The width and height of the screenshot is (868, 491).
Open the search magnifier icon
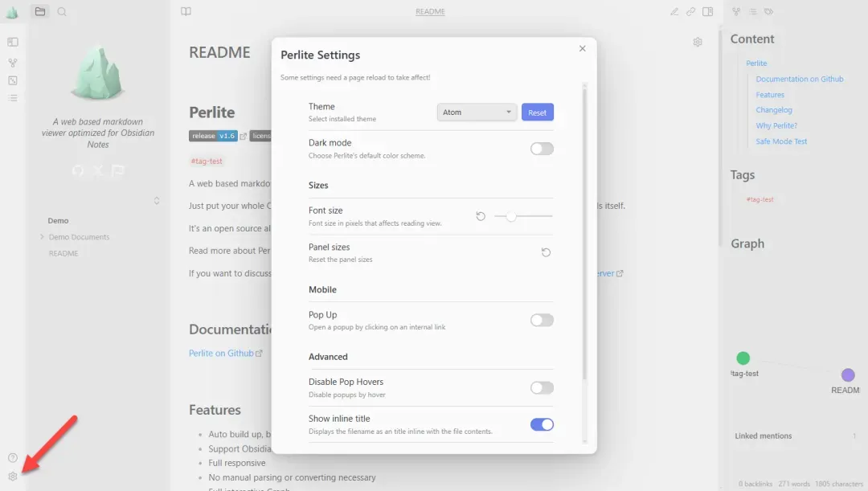[62, 11]
